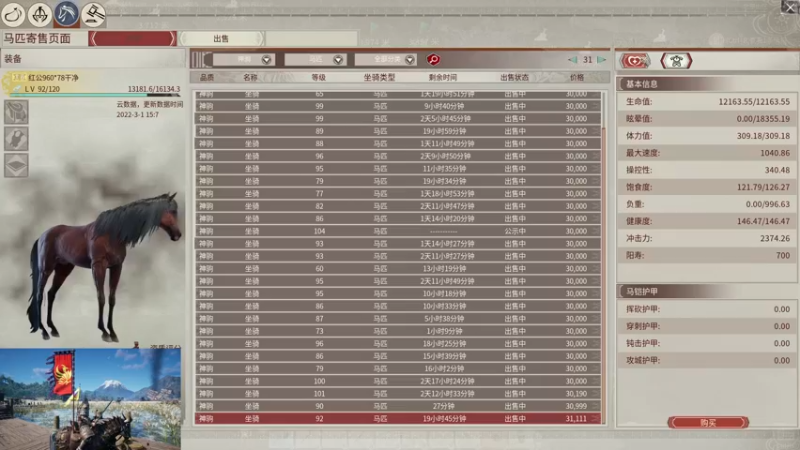Select the listing with 11小时35分钟 remaining
This screenshot has width=800, height=450.
tap(397, 168)
